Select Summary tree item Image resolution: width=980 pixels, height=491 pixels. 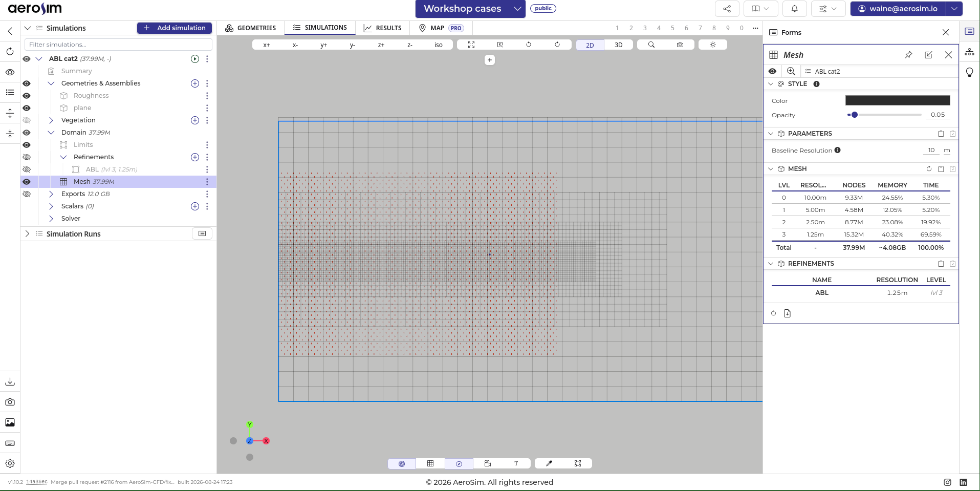77,71
